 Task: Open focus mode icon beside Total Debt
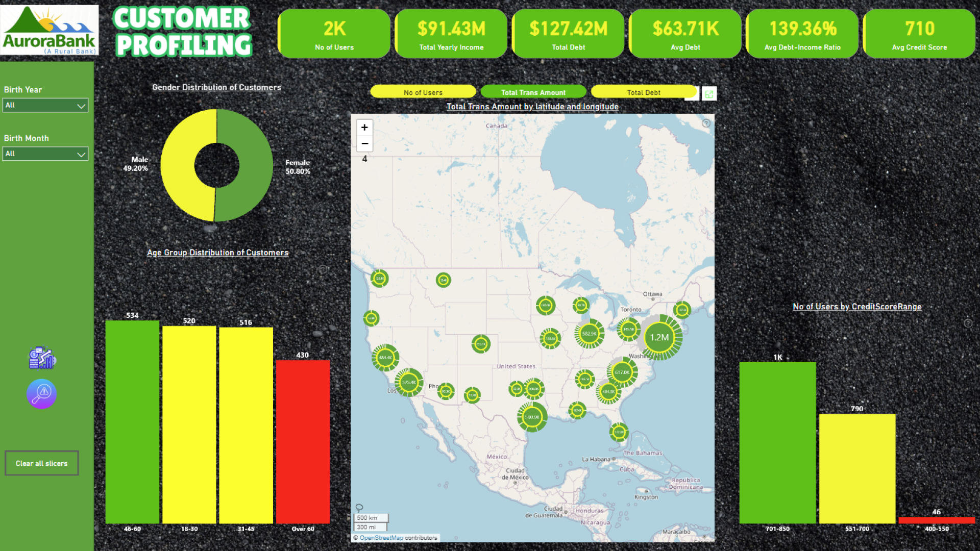(709, 94)
